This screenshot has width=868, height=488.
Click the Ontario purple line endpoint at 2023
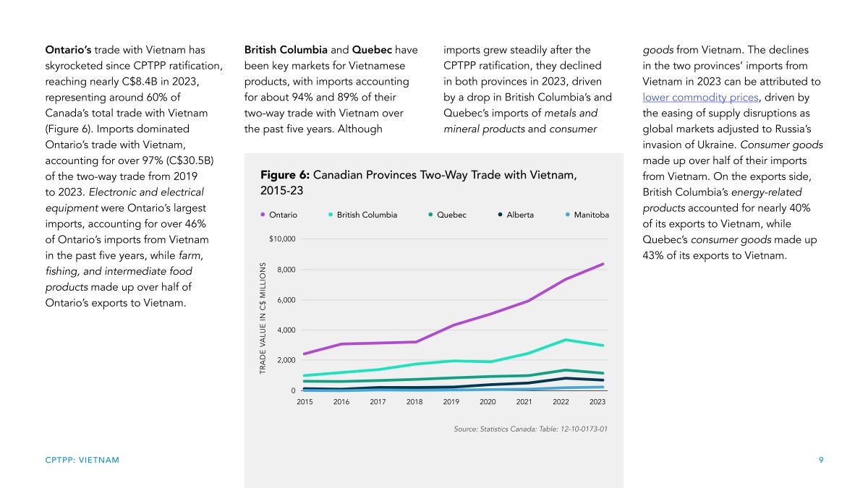pyautogui.click(x=603, y=265)
